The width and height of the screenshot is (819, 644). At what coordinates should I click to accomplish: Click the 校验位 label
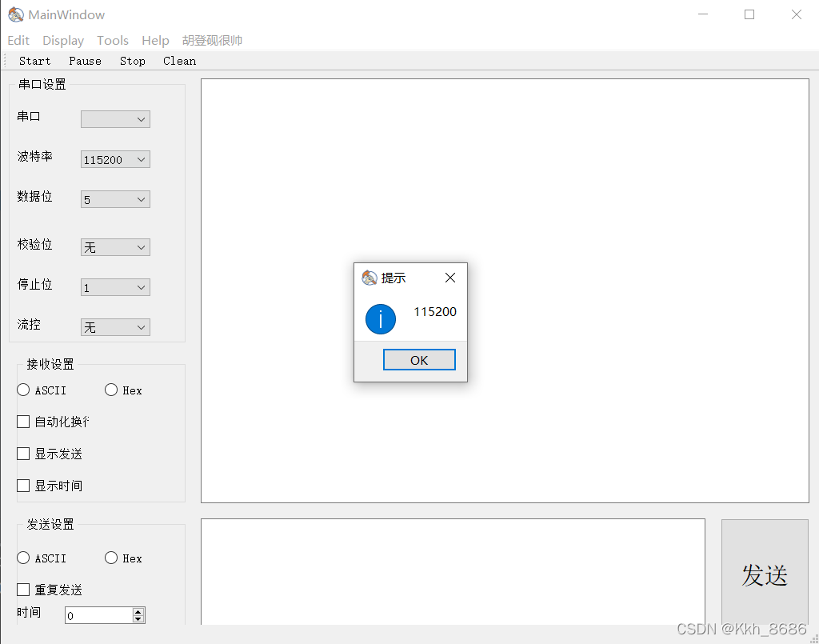pos(35,244)
